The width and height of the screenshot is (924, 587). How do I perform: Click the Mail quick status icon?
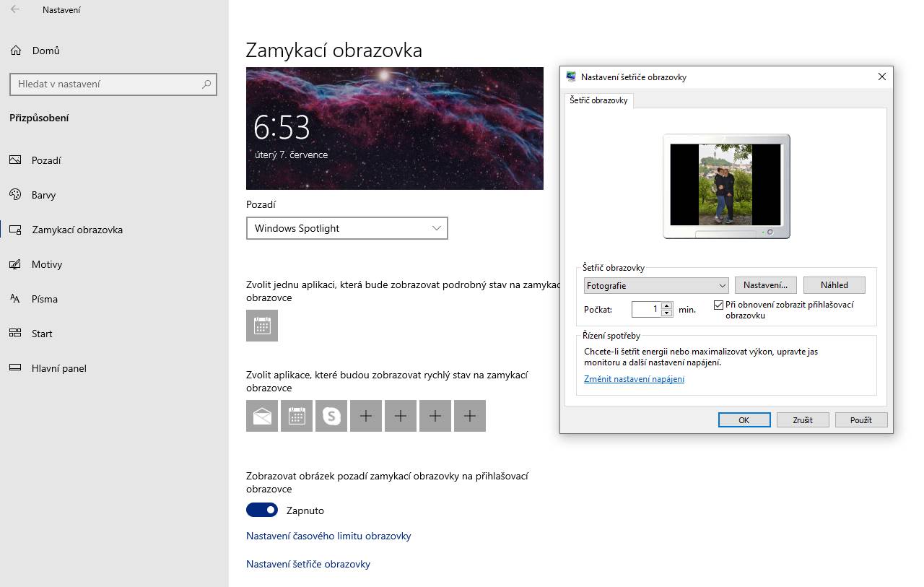pyautogui.click(x=262, y=416)
